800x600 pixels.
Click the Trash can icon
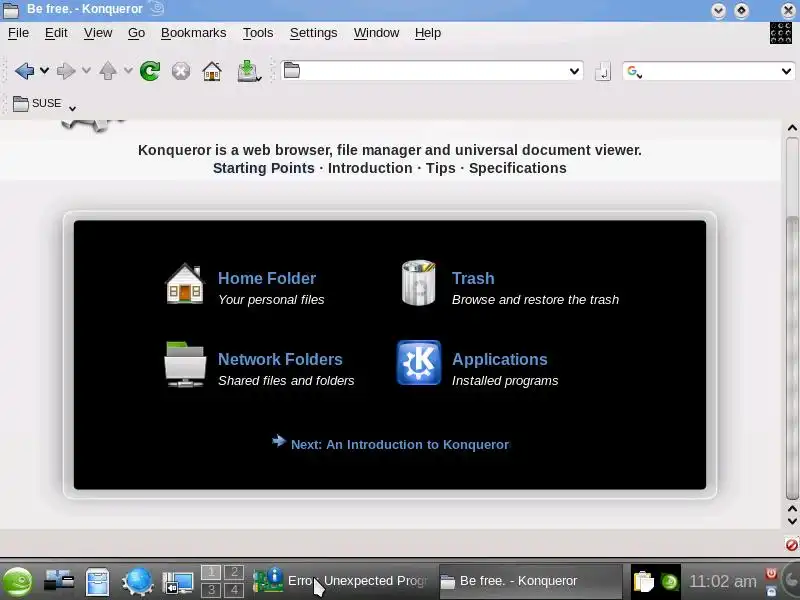(x=418, y=283)
